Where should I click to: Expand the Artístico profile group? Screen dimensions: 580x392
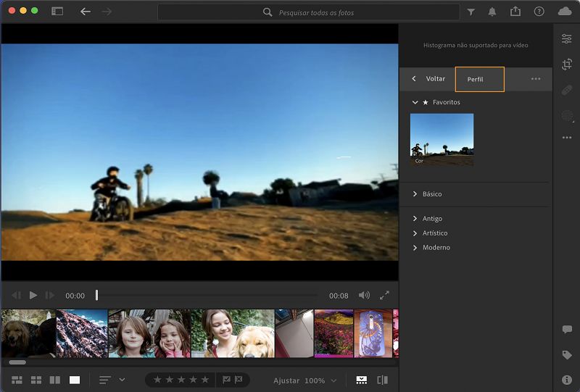[x=415, y=233]
